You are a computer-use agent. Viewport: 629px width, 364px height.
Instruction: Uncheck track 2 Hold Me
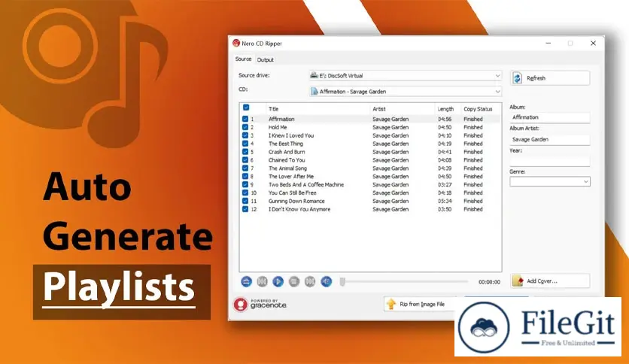245,127
